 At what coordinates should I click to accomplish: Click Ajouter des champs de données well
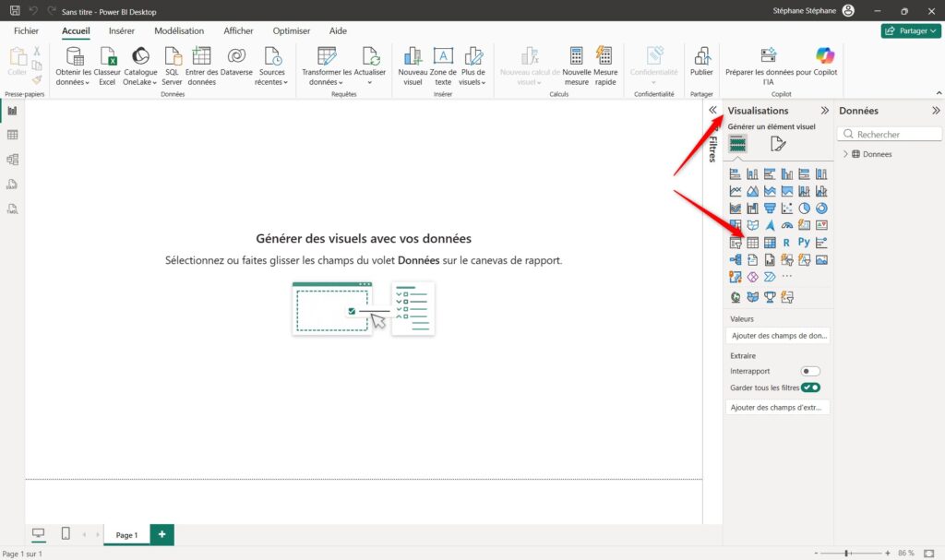click(778, 336)
